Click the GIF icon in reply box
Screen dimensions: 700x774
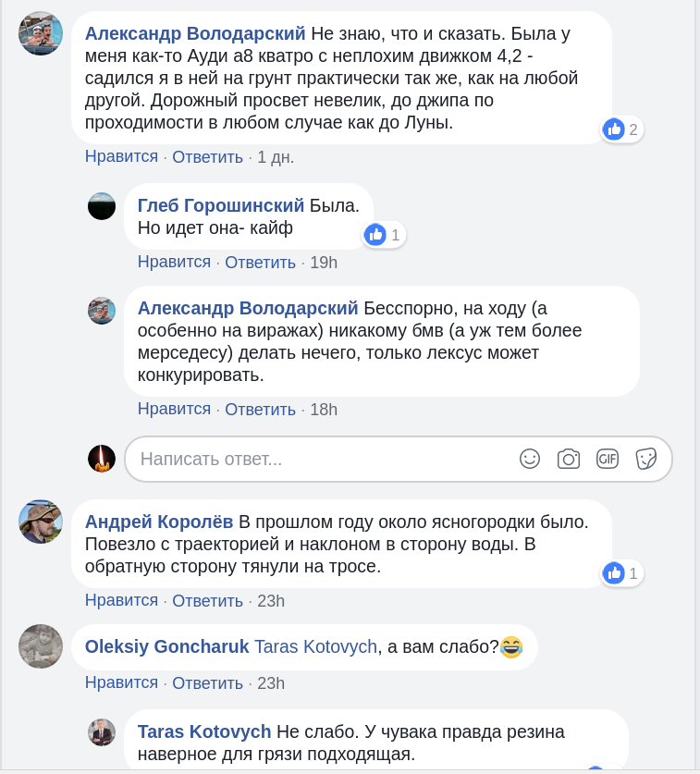(607, 459)
